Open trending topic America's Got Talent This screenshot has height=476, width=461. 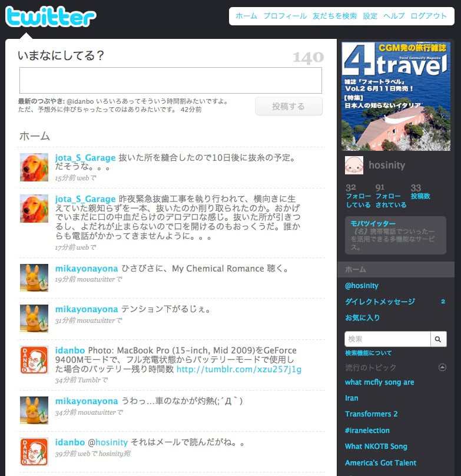380,462
